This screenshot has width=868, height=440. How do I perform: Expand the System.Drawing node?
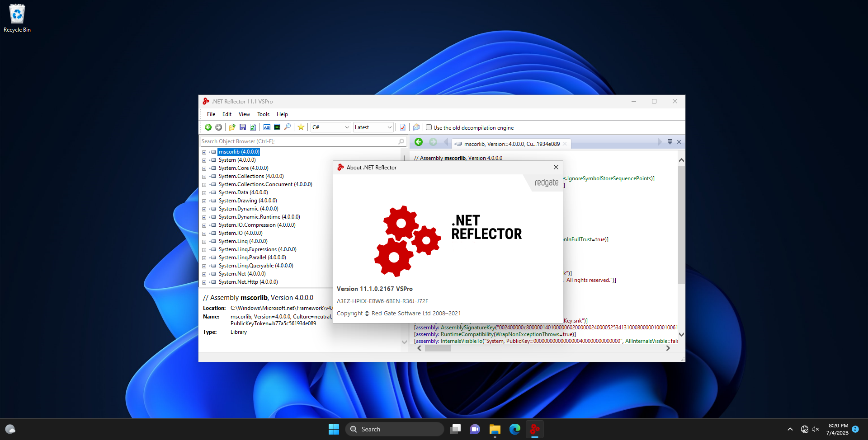[x=204, y=201]
